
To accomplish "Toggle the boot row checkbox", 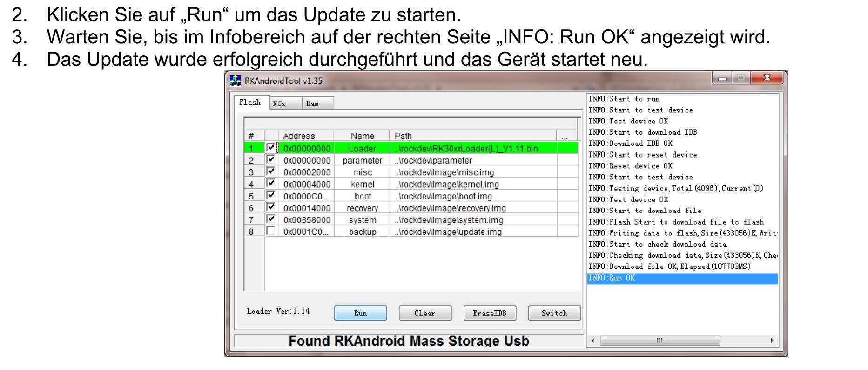I will (x=271, y=195).
